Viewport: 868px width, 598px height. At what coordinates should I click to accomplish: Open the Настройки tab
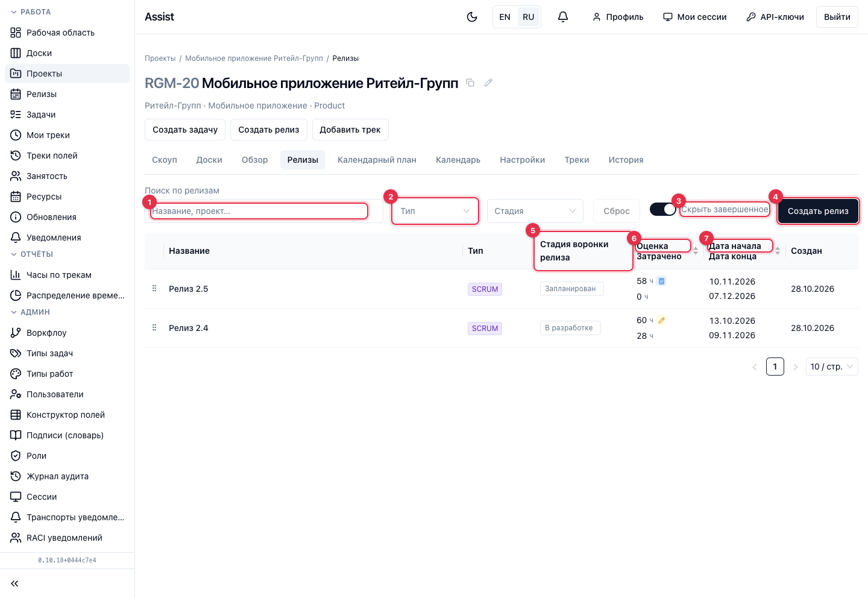click(523, 160)
